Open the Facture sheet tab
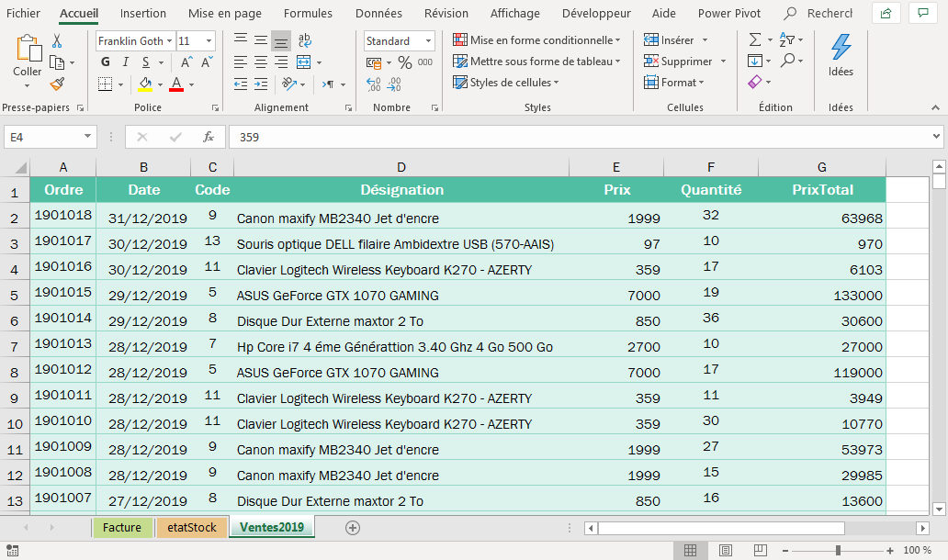This screenshot has width=948, height=560. [122, 527]
